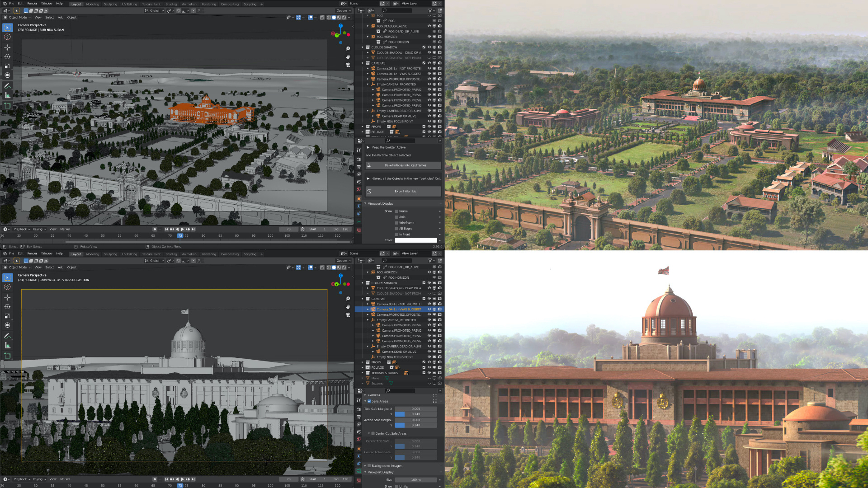868x488 pixels.
Task: Click the Bake Particles into KeyFrames button
Action: coord(402,165)
